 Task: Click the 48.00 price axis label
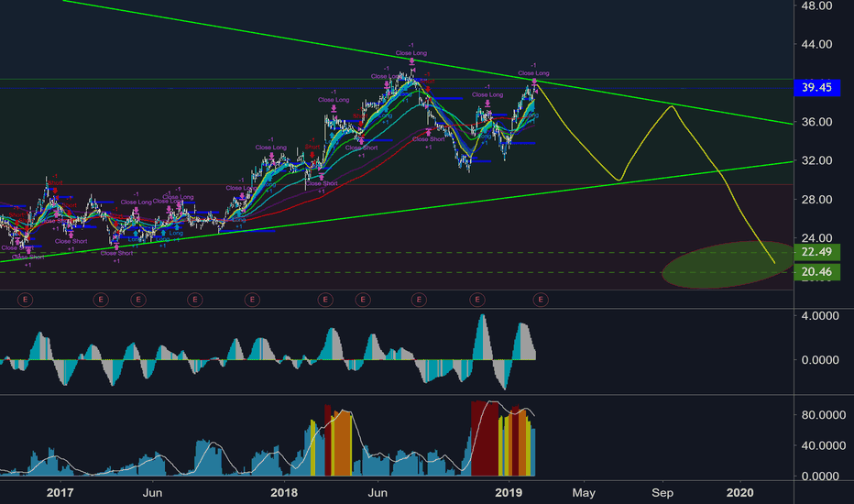click(x=817, y=6)
